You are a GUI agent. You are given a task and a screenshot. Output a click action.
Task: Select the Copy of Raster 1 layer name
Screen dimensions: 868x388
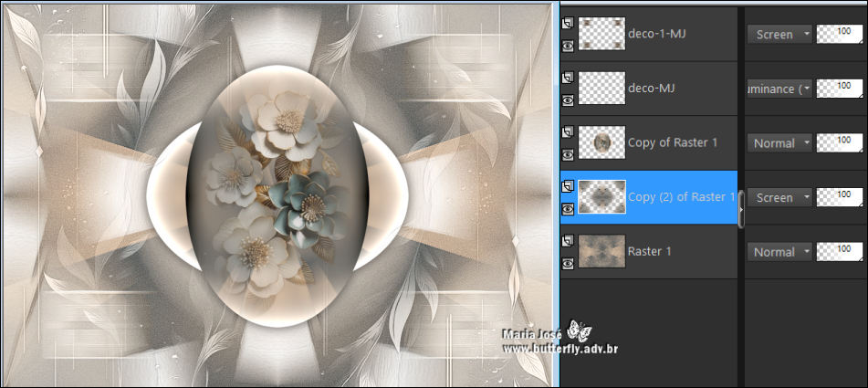pyautogui.click(x=673, y=142)
